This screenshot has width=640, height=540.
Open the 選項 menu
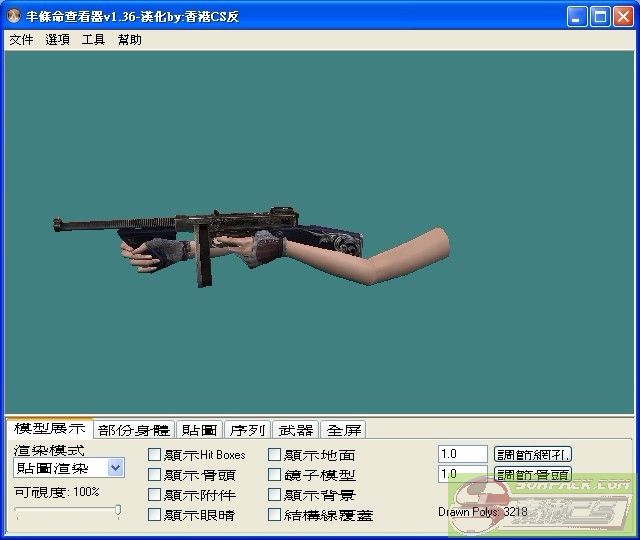(57, 40)
